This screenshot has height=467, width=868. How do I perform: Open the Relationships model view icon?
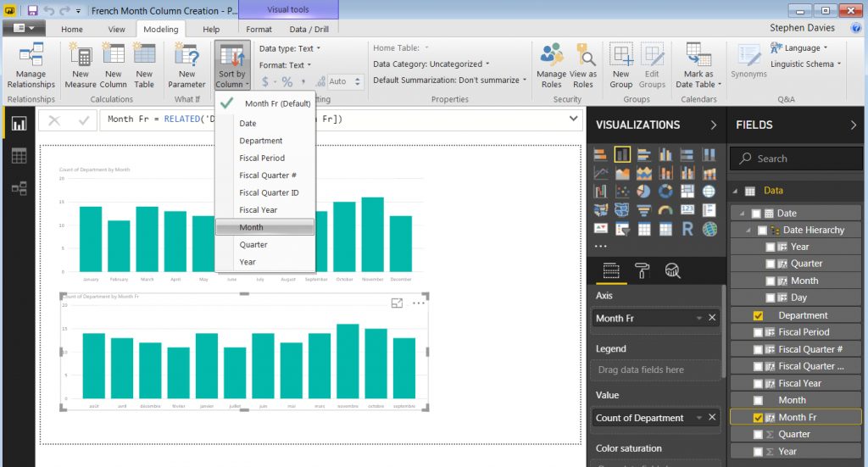(19, 188)
